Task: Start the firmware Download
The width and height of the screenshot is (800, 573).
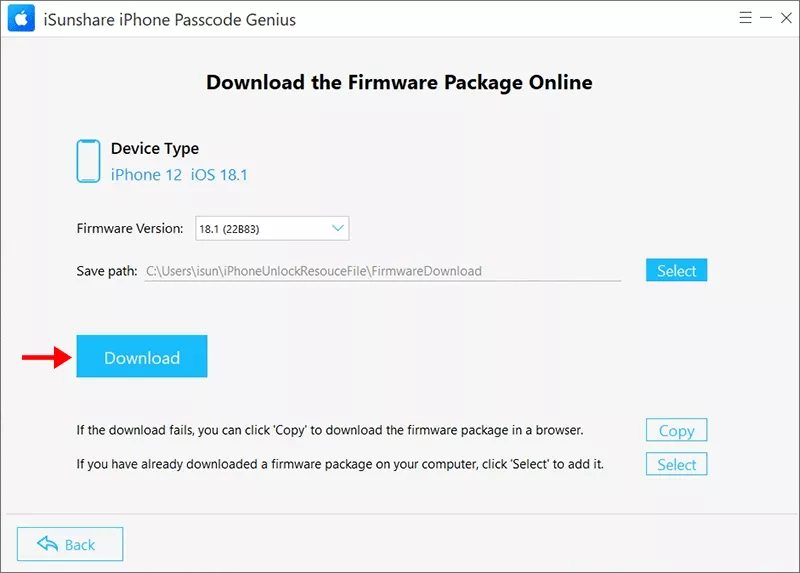Action: point(142,356)
